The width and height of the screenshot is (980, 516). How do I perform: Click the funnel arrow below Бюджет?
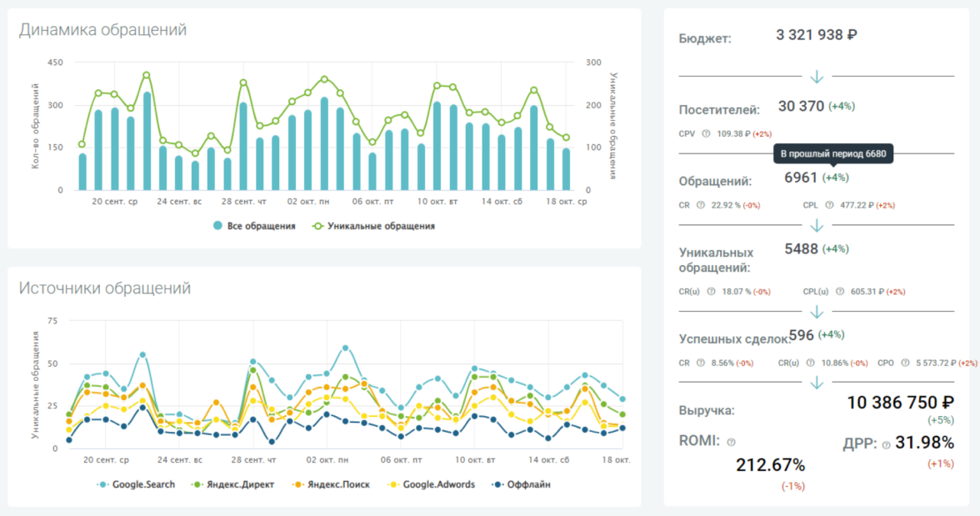(817, 77)
